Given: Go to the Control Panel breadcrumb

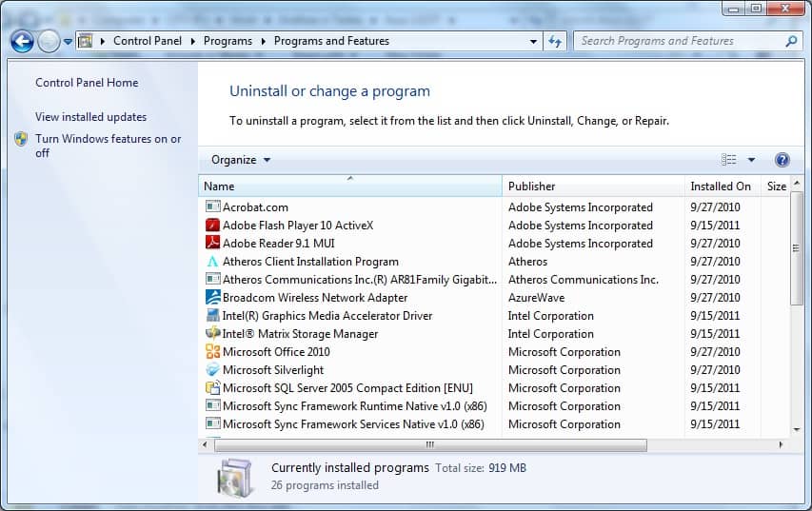Looking at the screenshot, I should (145, 41).
